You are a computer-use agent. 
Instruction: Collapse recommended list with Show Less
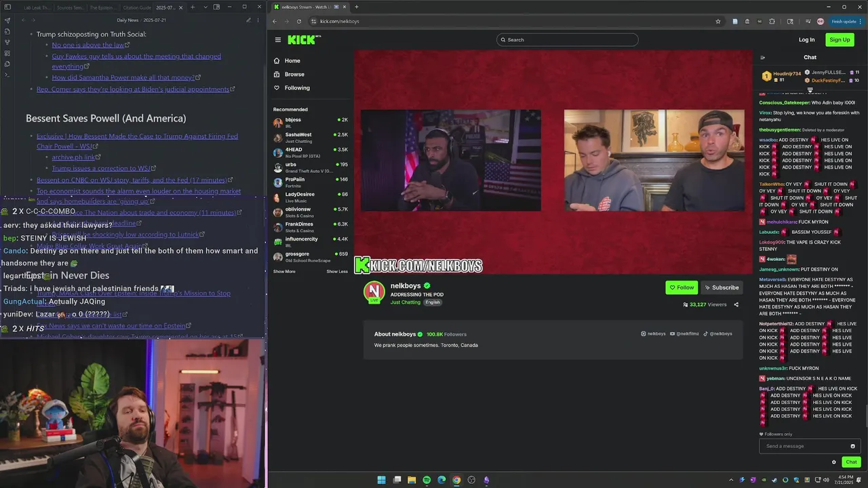click(337, 272)
